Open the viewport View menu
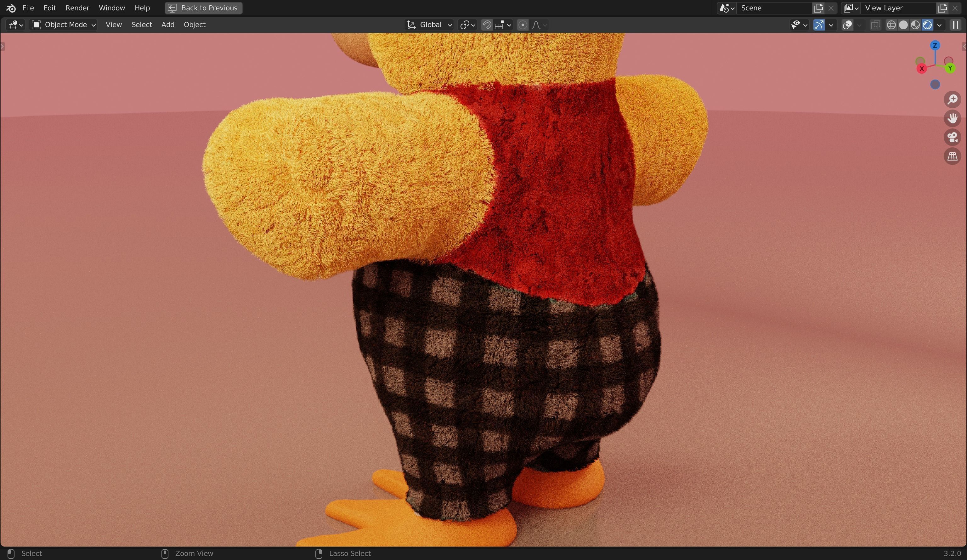 coord(114,25)
